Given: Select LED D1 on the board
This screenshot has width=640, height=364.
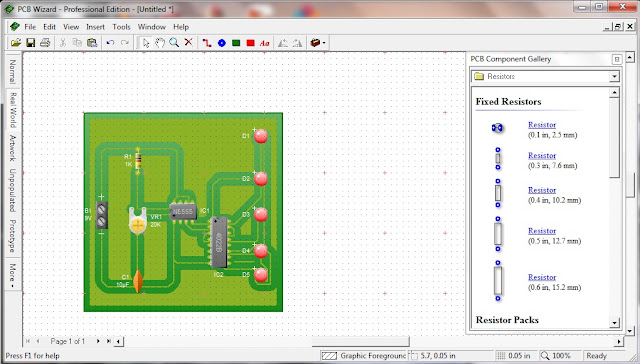Looking at the screenshot, I should [x=260, y=136].
